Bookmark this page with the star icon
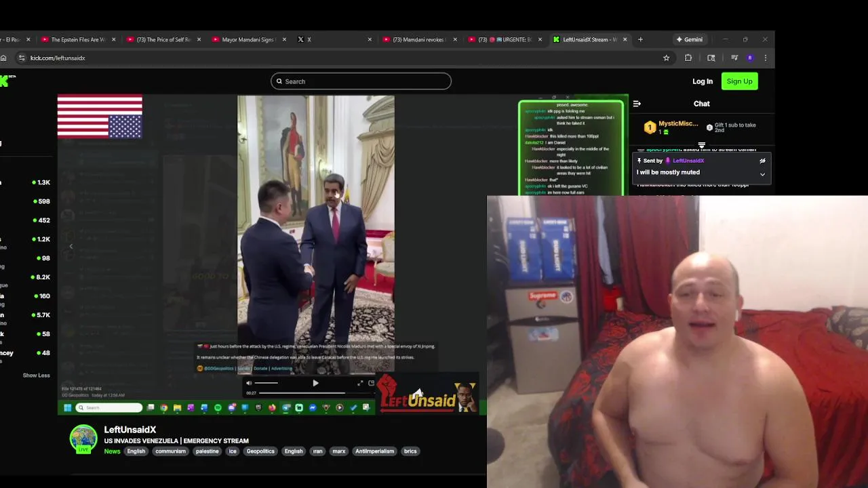Image resolution: width=868 pixels, height=488 pixels. click(666, 58)
